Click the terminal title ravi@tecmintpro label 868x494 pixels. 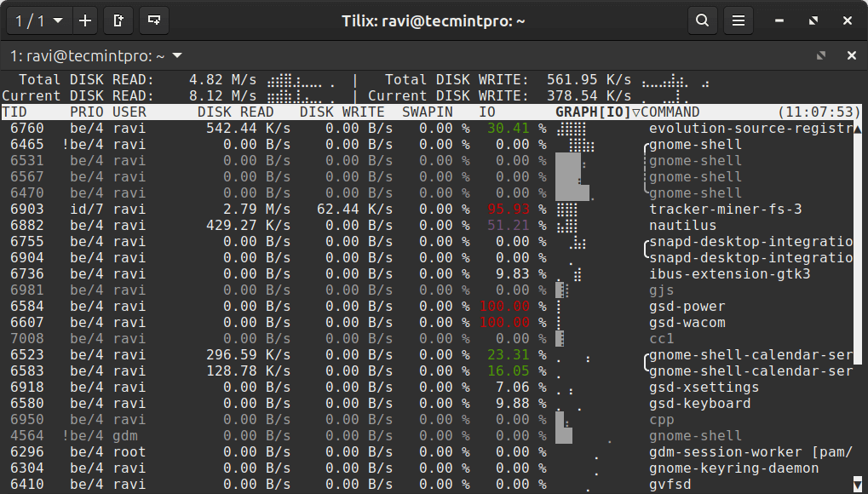[88, 56]
